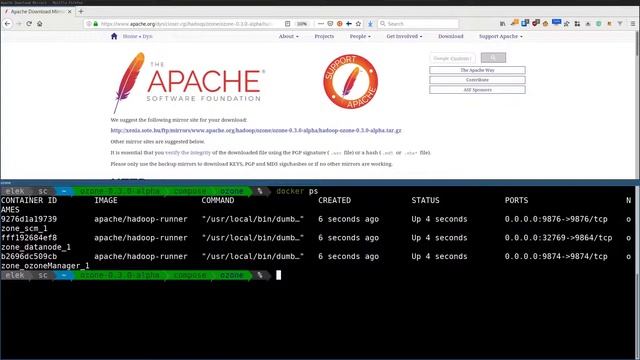This screenshot has height=360, width=640.
Task: Click the site search magnifier button
Action: (493, 58)
